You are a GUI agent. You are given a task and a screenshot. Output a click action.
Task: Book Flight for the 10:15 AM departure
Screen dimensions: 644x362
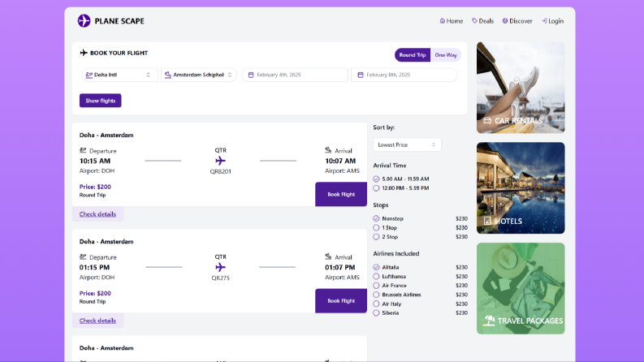click(x=341, y=194)
